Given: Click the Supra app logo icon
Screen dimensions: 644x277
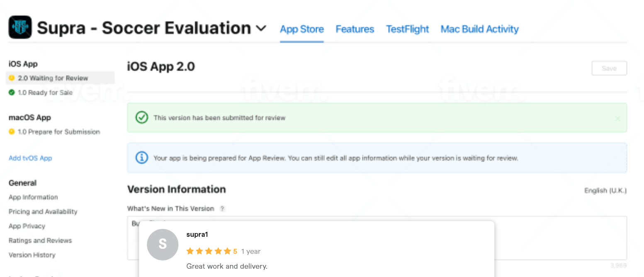Looking at the screenshot, I should 20,27.
